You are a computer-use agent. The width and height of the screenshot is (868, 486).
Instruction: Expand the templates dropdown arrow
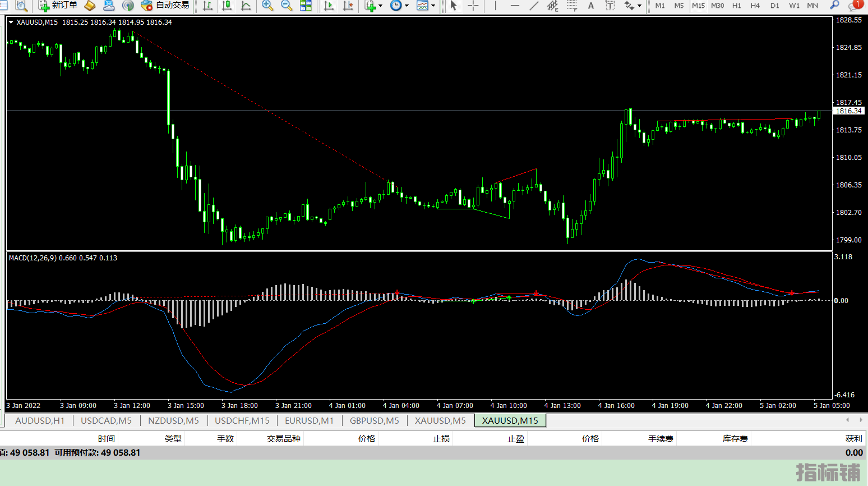[433, 6]
